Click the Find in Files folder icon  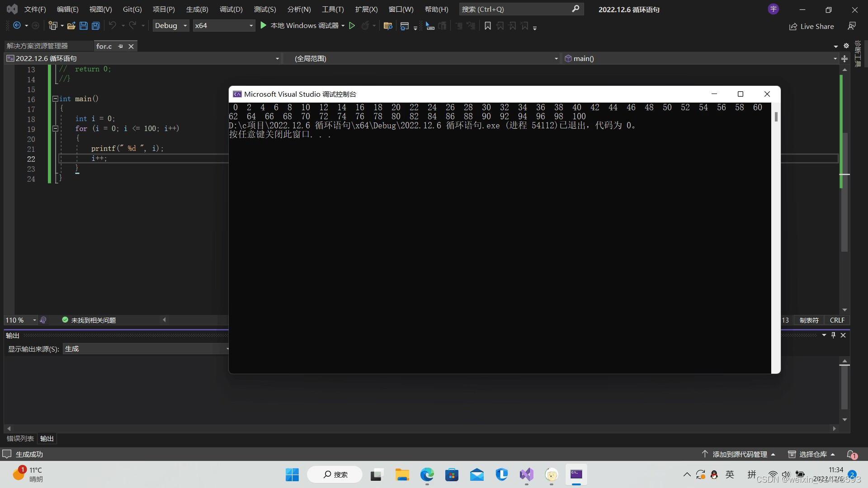click(387, 26)
